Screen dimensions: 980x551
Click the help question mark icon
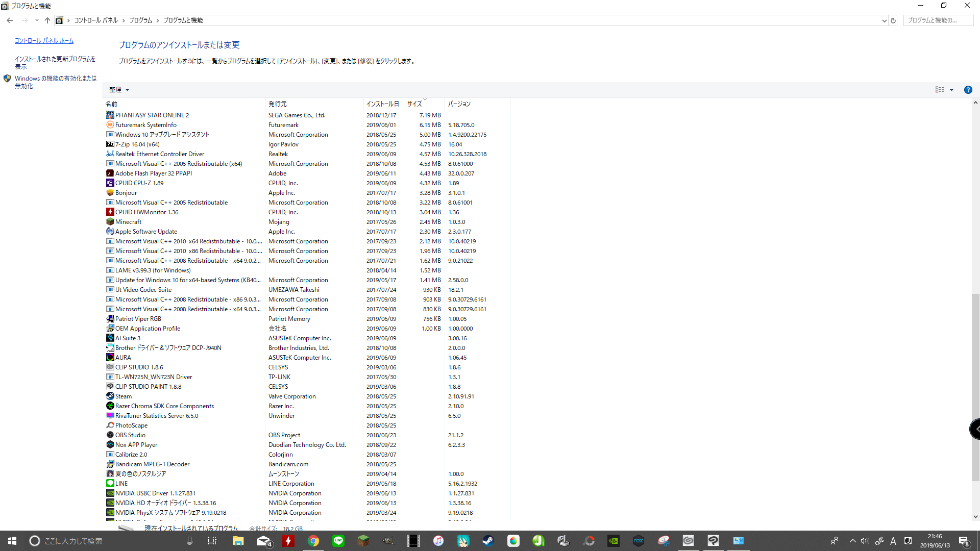(968, 90)
